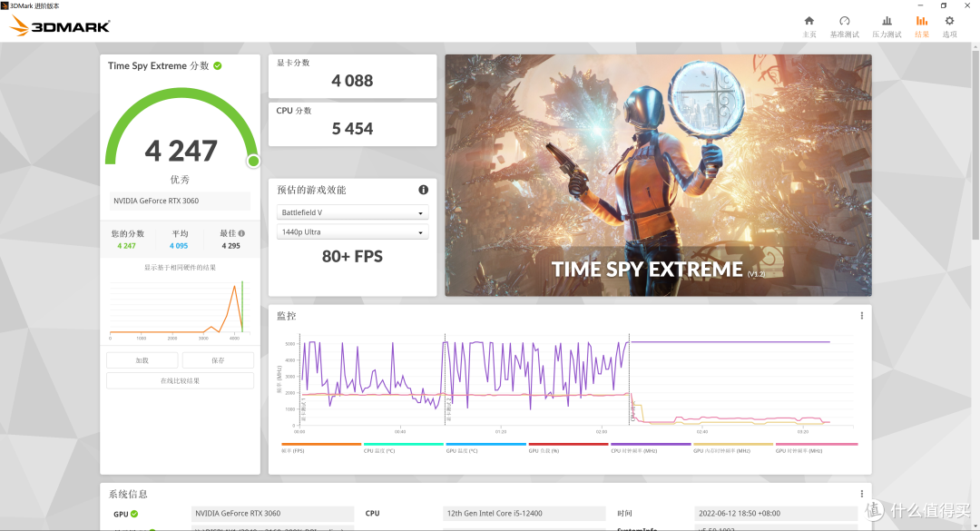Screen dimensions: 980x531
Task: Click the 系统信息 panel heading
Action: coord(128,494)
